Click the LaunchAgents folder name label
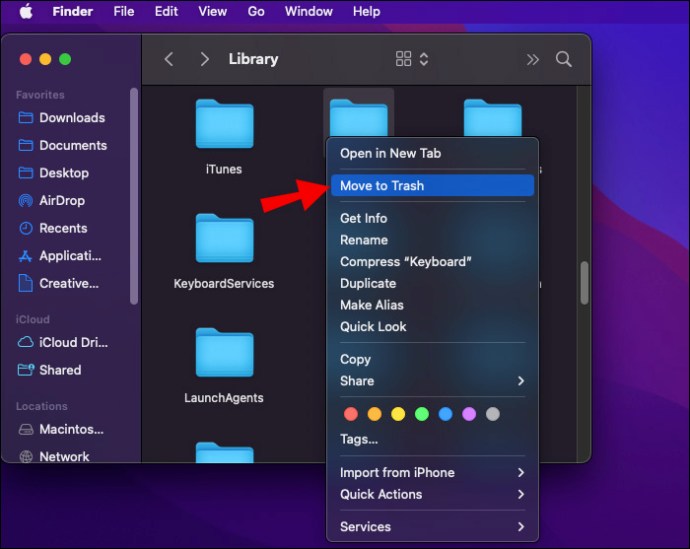 point(224,398)
